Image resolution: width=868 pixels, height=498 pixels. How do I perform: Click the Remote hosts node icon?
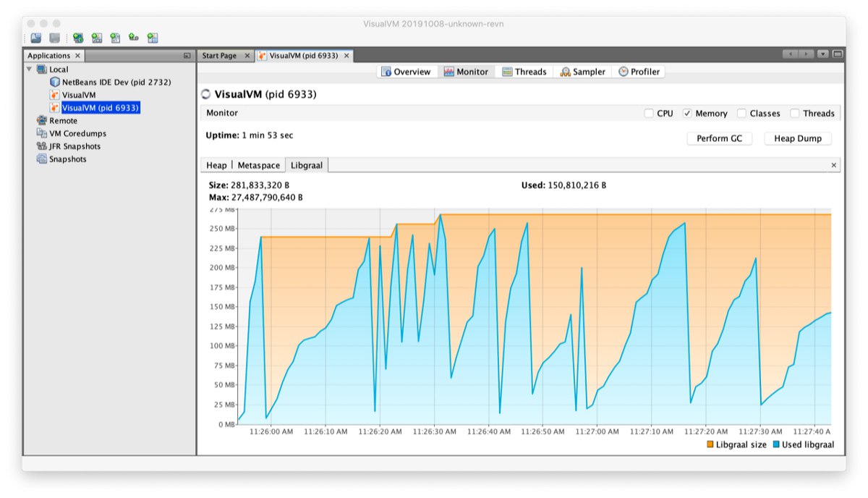[42, 121]
